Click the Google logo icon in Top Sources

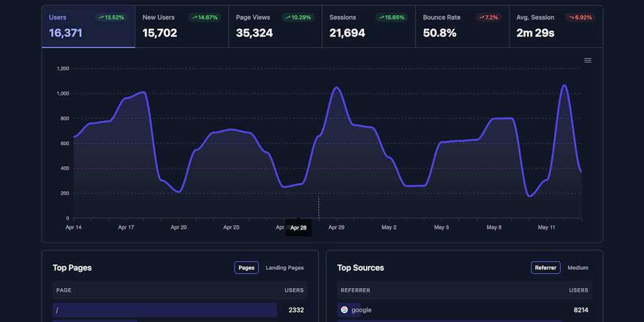344,309
